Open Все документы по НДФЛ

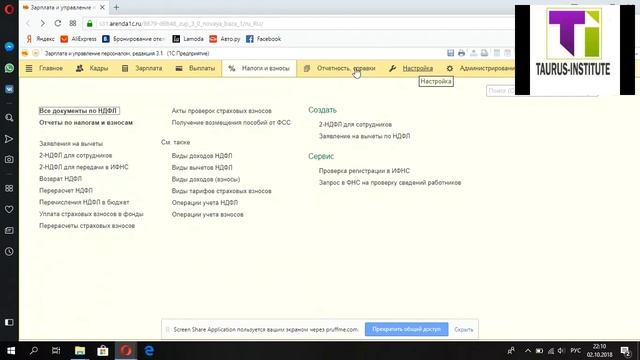tap(78, 111)
